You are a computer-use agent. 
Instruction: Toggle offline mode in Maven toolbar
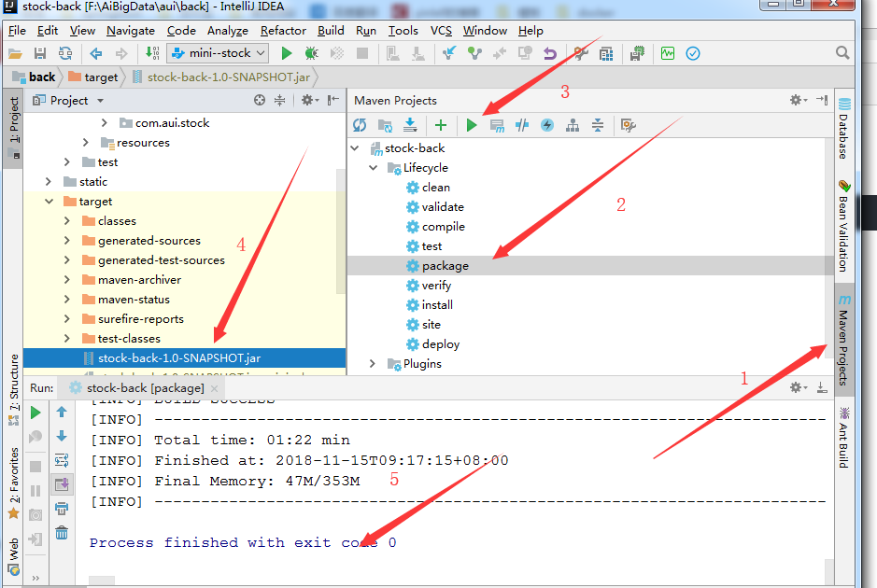point(522,126)
